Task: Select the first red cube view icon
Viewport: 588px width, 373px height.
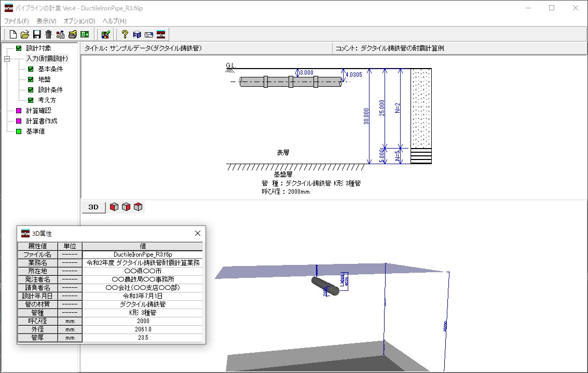Action: click(114, 207)
